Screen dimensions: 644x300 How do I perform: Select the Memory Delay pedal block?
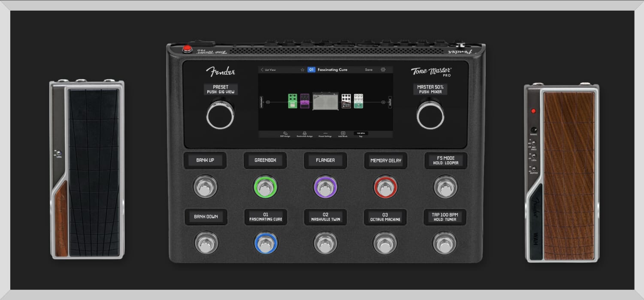(346, 101)
